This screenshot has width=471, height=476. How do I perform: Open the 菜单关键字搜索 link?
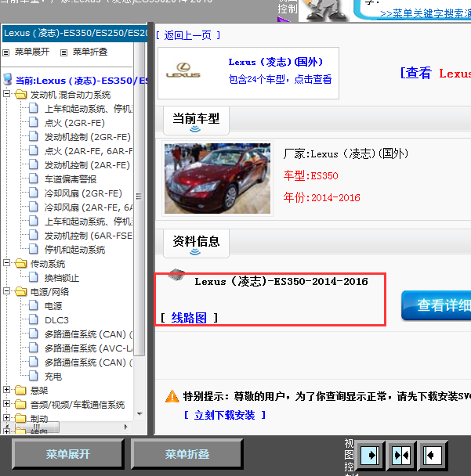pos(426,13)
